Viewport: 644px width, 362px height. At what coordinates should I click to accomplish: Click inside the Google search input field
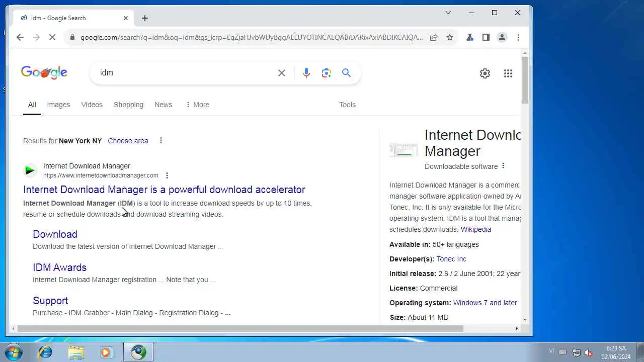click(x=186, y=73)
